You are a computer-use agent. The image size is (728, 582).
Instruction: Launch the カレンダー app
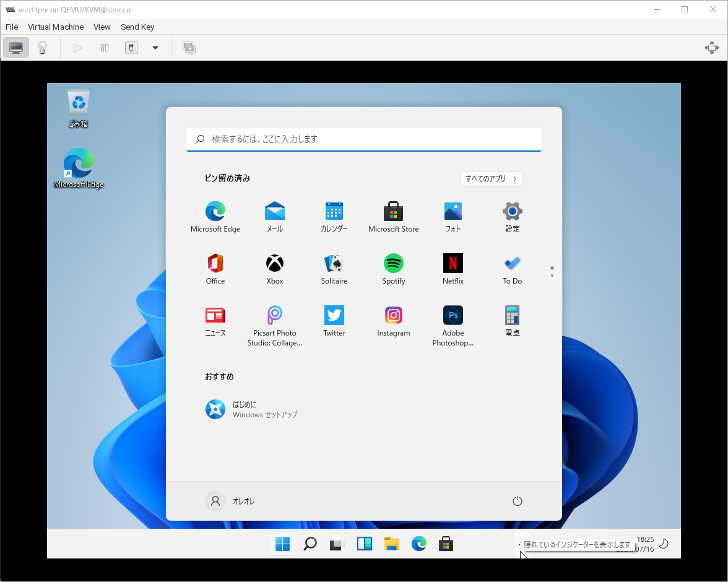(334, 217)
